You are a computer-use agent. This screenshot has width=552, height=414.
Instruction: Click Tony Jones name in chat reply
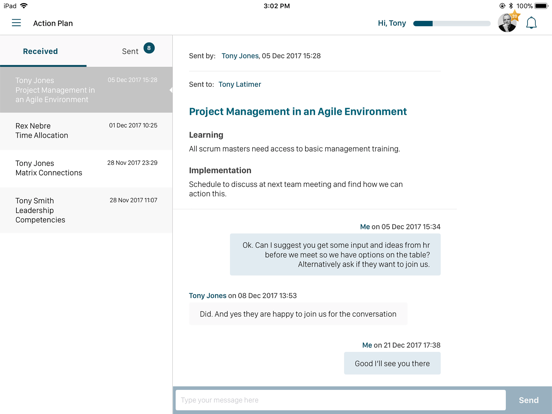pyautogui.click(x=207, y=295)
